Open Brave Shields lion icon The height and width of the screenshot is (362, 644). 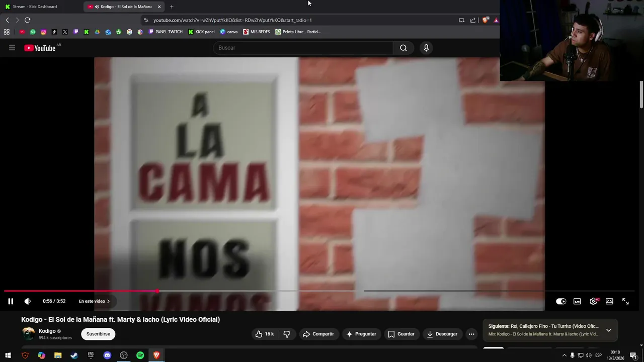click(485, 20)
